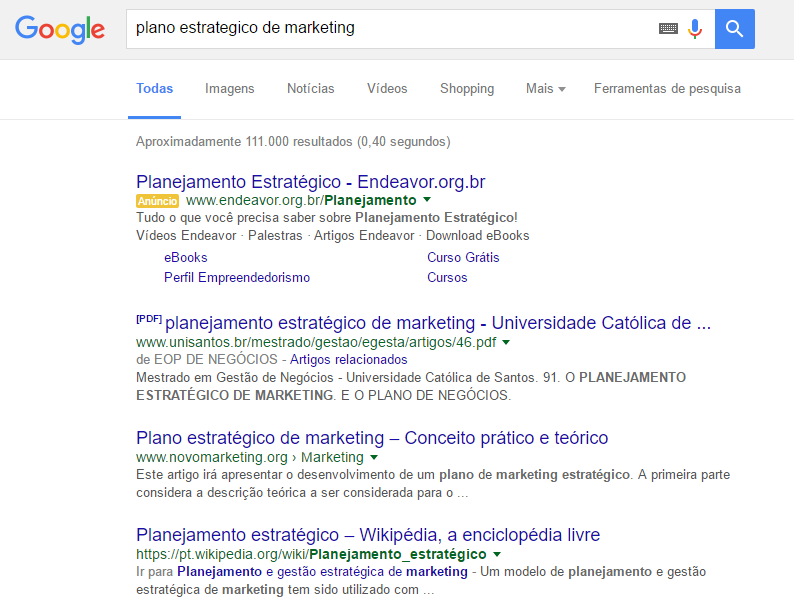Switch to the Imagens tab

pyautogui.click(x=229, y=89)
